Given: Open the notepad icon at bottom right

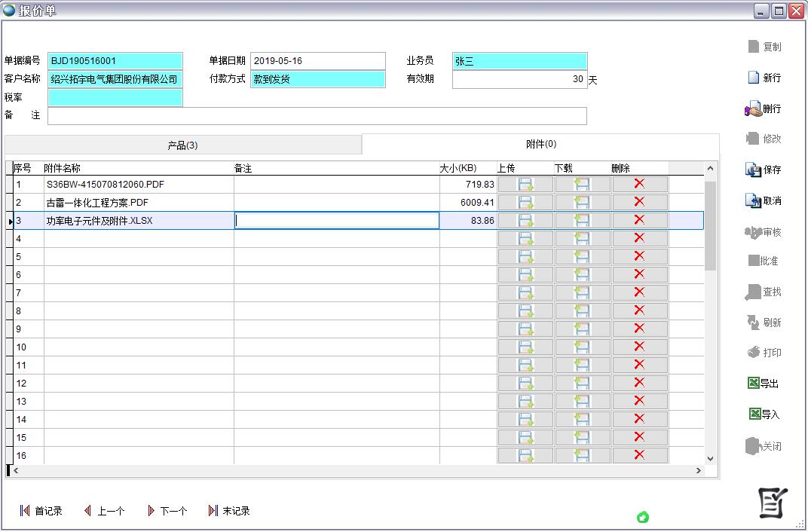Looking at the screenshot, I should click(773, 503).
